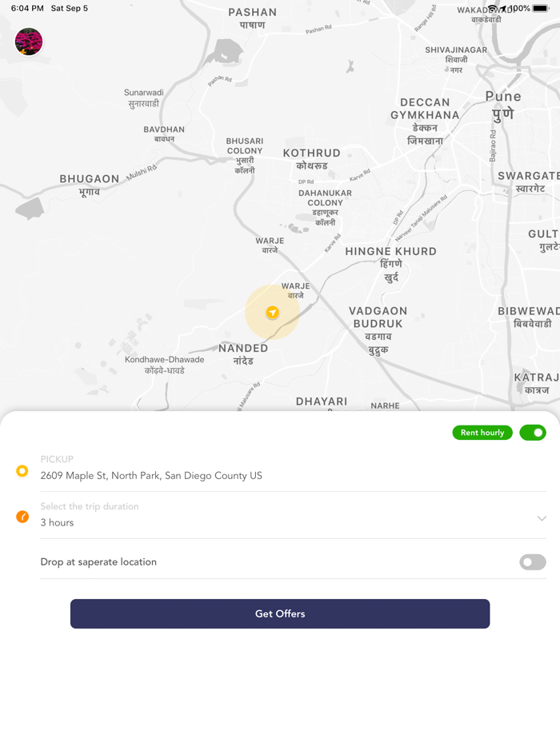Viewport: 560px width, 747px height.
Task: Tap the orange half-clock trip duration icon
Action: click(22, 517)
